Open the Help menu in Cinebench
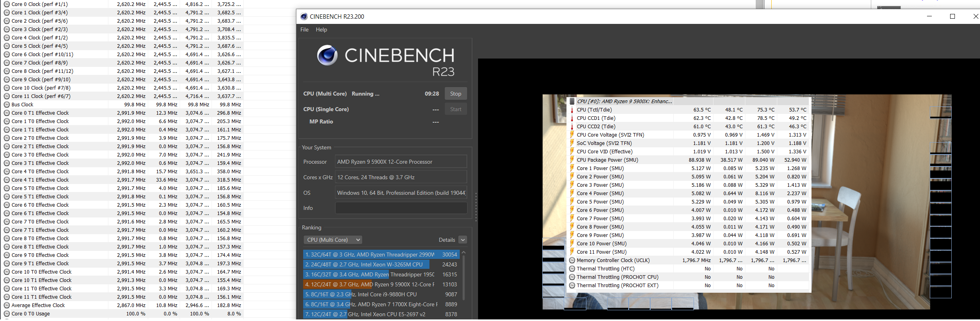Screen dimensions: 980x321 pos(321,29)
